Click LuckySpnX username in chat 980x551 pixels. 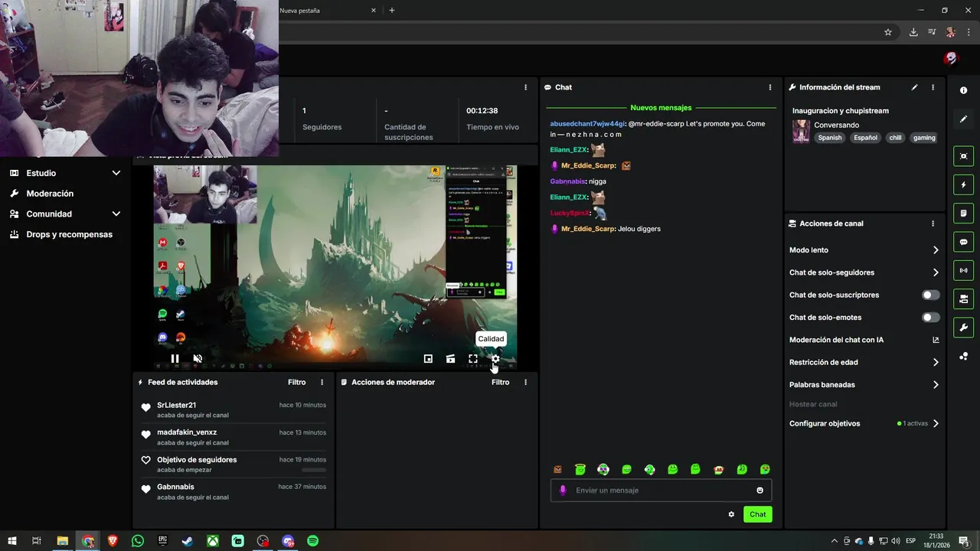570,213
